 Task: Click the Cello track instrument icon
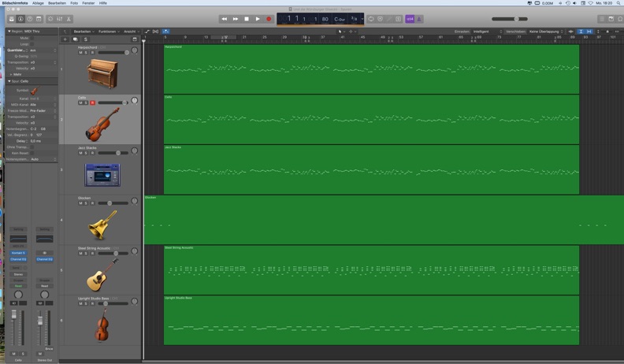click(102, 124)
